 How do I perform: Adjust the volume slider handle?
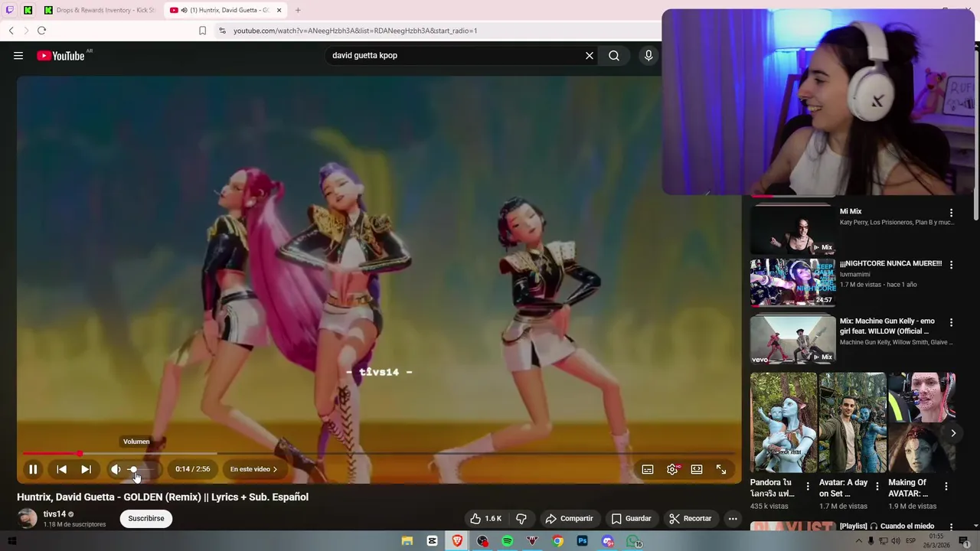tap(133, 469)
